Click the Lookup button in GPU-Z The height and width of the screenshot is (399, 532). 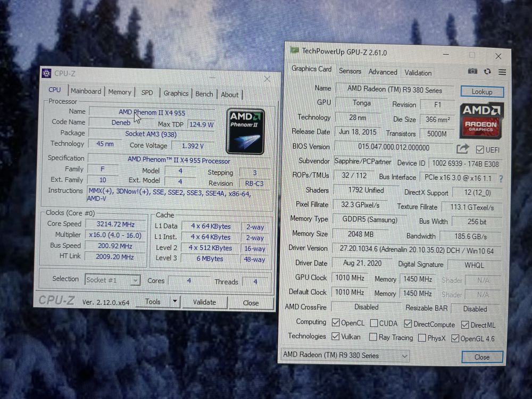click(x=482, y=92)
